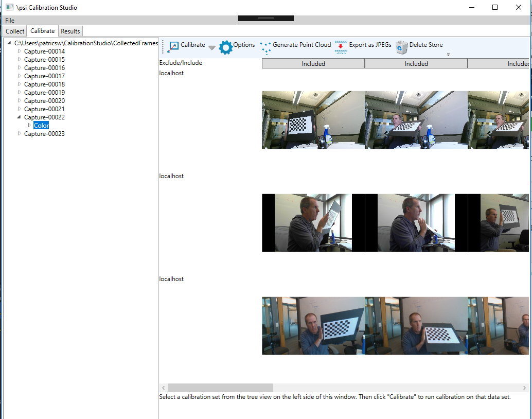
Task: Click the Delete Store label
Action: pyautogui.click(x=426, y=45)
